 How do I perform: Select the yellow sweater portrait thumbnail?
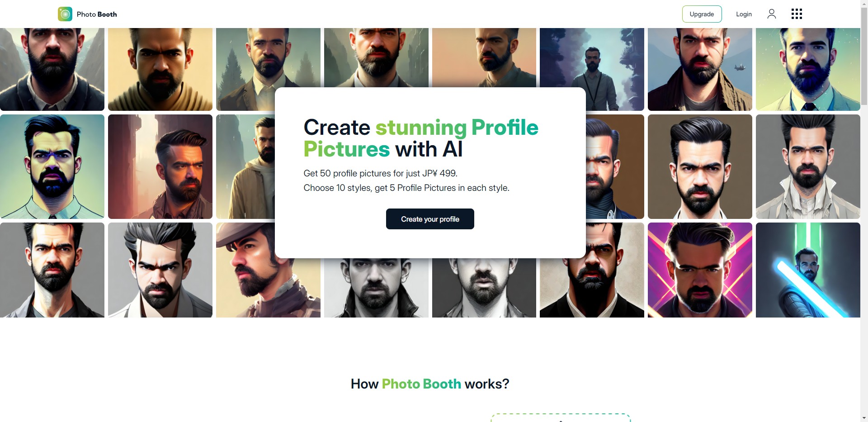click(160, 69)
